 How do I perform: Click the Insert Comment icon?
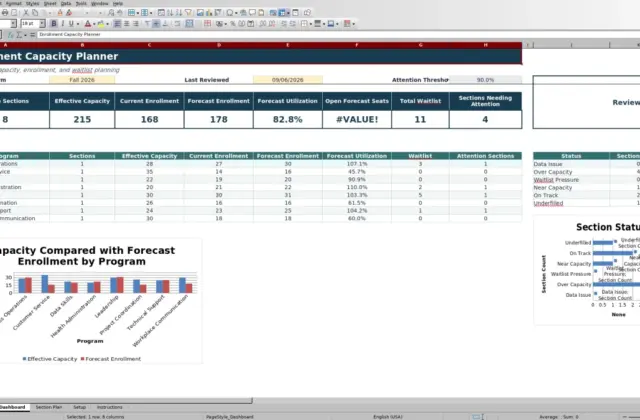(x=252, y=13)
